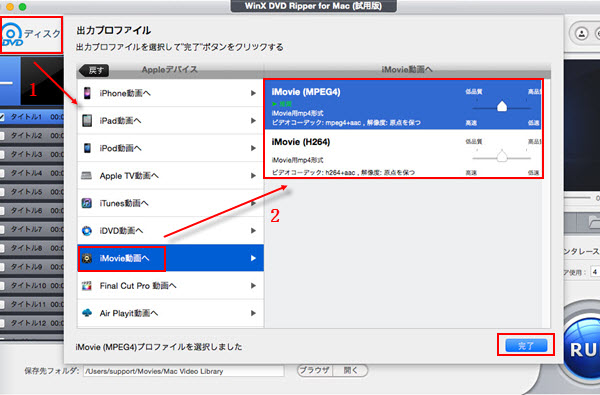Click the 戻す back button

click(x=94, y=70)
